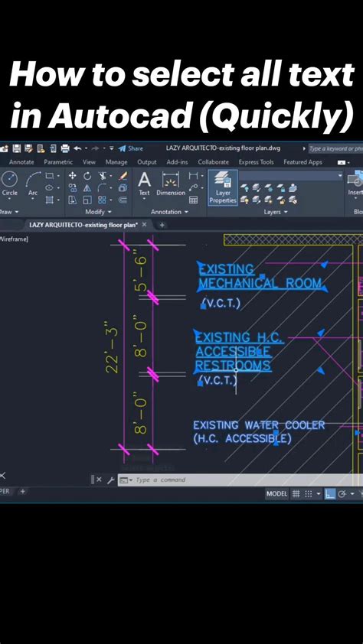Screen dimensions: 363x644
Task: Open the command line customize wrench
Action: pos(110,480)
